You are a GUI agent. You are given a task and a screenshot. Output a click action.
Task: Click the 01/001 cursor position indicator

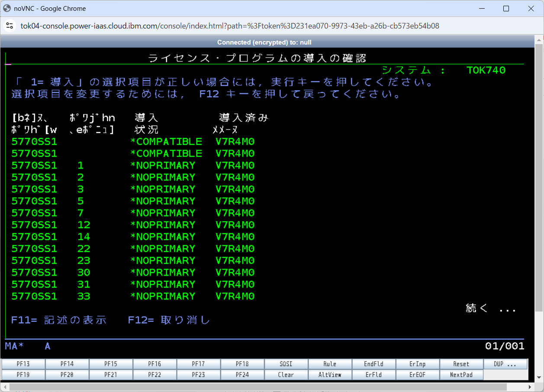point(505,346)
